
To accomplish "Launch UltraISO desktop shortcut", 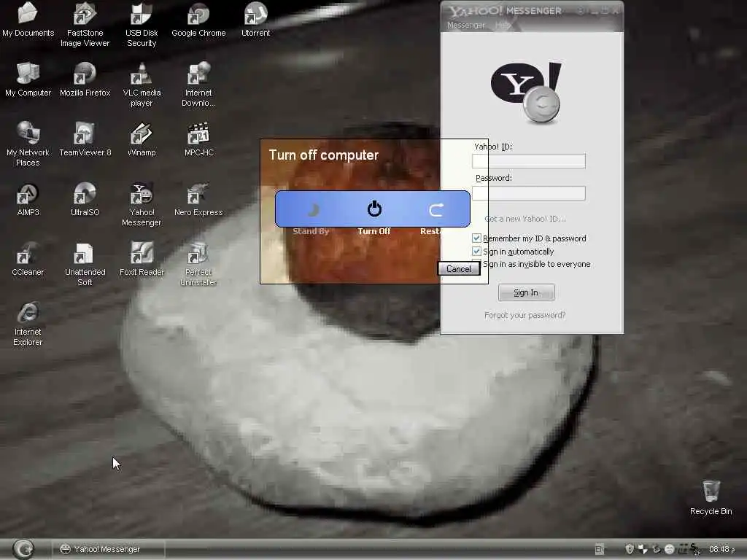I will pos(85,199).
